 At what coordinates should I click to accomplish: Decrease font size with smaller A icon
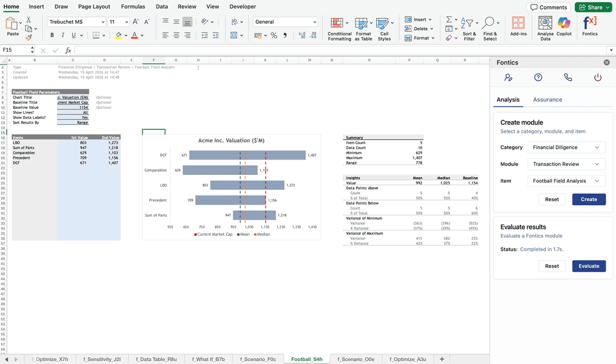(x=147, y=22)
